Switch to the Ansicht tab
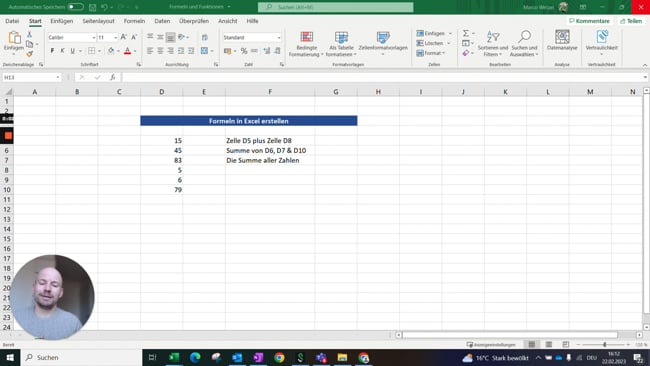The image size is (650, 366). click(228, 21)
